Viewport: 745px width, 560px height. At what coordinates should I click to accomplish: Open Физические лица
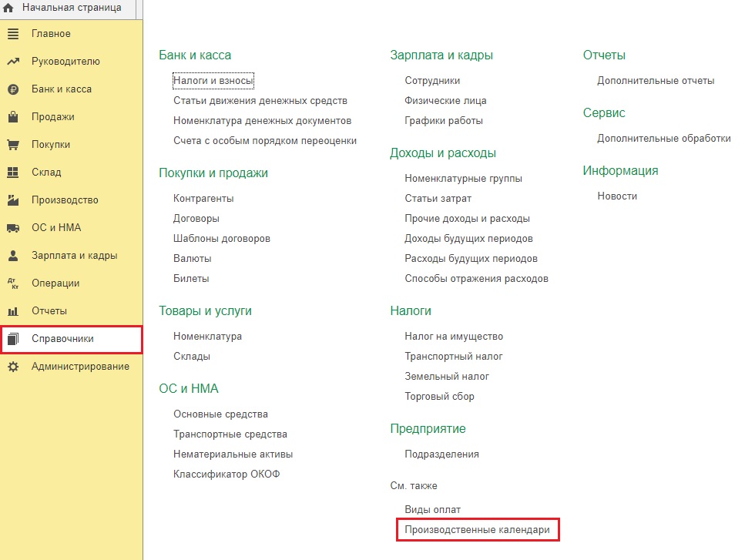[x=445, y=101]
